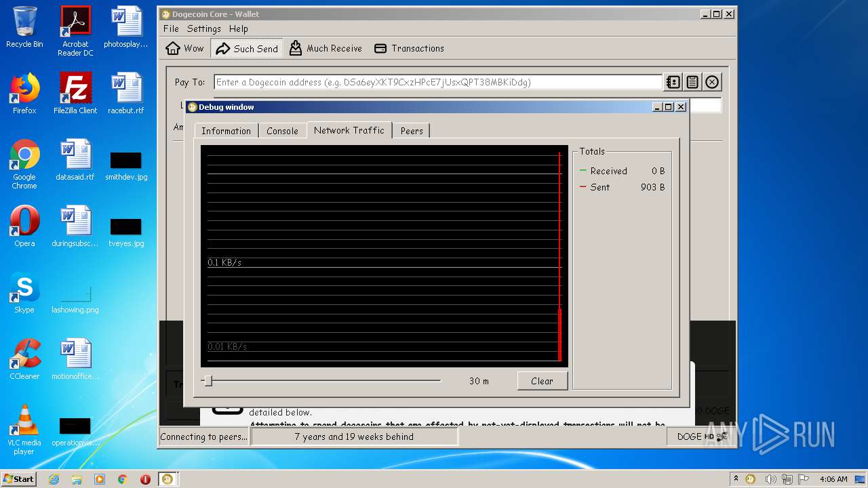Select Dogecoin Core taskbar button
This screenshot has width=868, height=488.
(x=167, y=479)
